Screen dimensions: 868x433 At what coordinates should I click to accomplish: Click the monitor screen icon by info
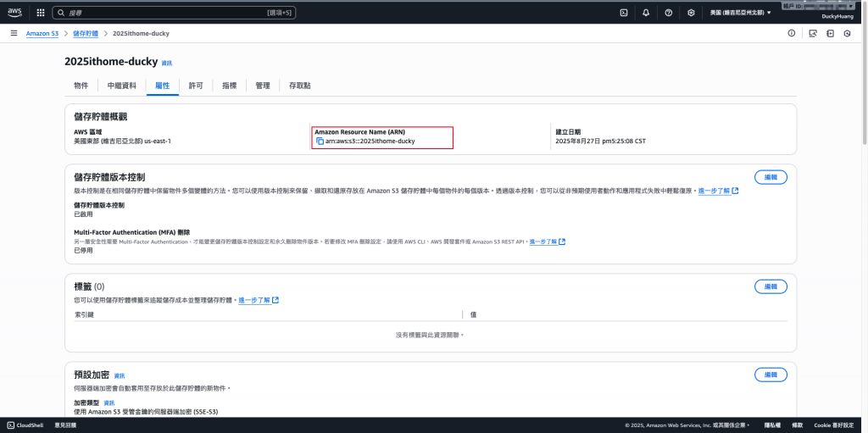click(813, 33)
